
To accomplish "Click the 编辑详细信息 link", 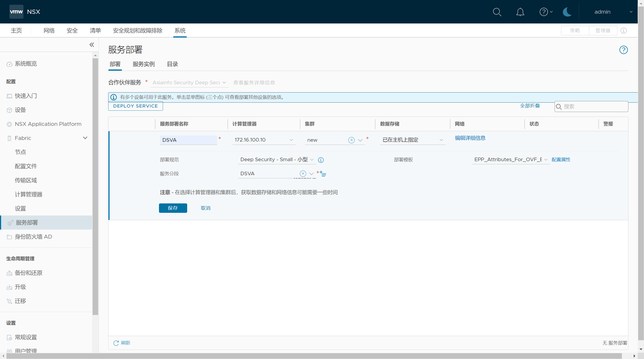I will [470, 138].
